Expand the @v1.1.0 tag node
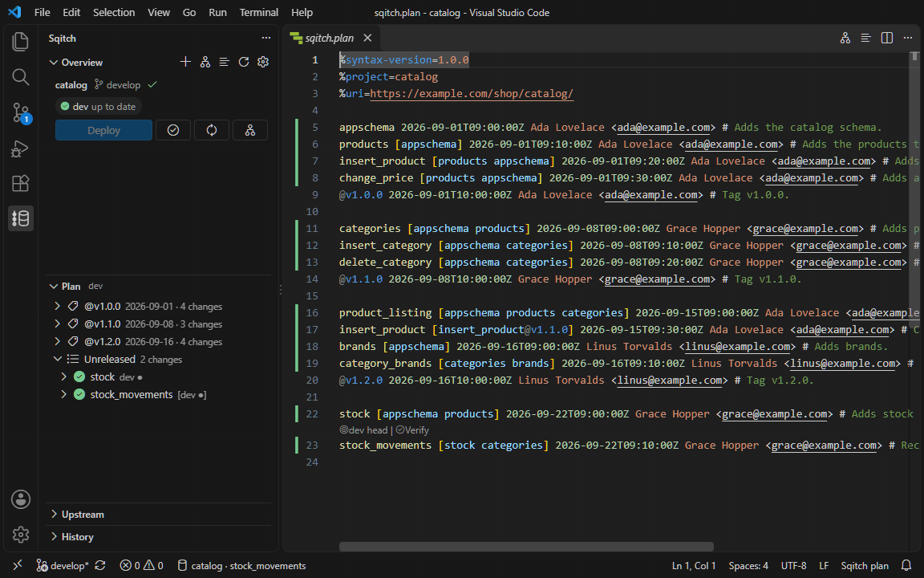 tap(57, 324)
